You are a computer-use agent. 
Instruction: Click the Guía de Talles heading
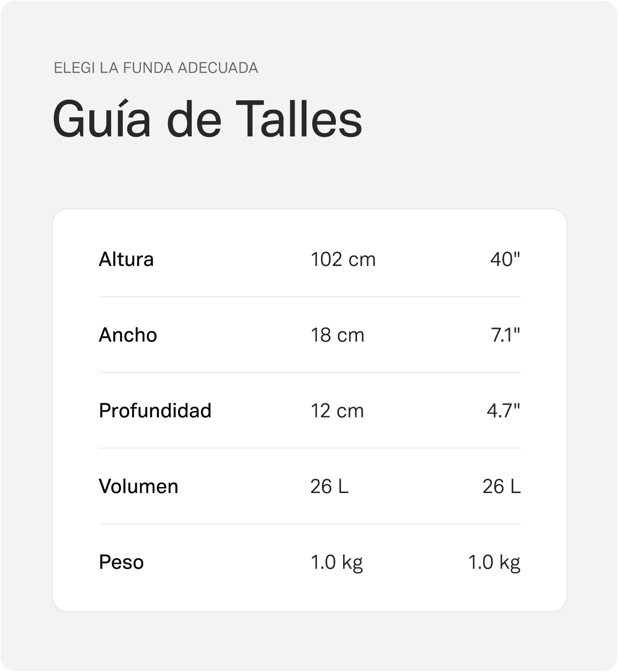[x=207, y=119]
